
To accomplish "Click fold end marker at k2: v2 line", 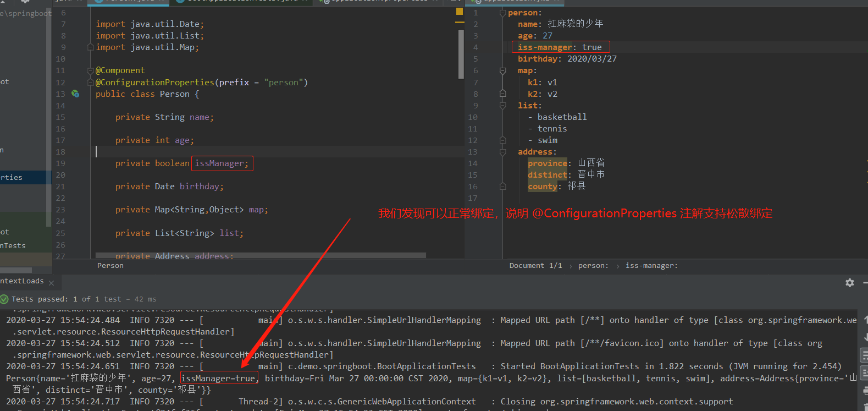I will click(x=502, y=94).
